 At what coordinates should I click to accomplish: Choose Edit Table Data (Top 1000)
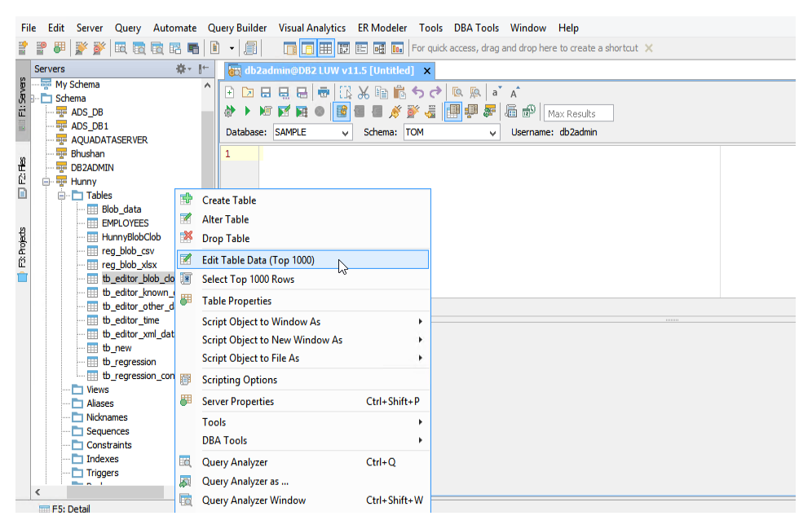pos(258,260)
